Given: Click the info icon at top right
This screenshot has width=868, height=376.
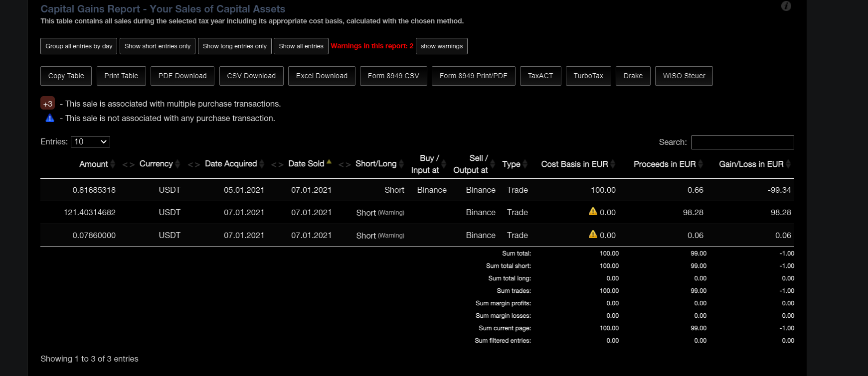Looking at the screenshot, I should pos(786,6).
